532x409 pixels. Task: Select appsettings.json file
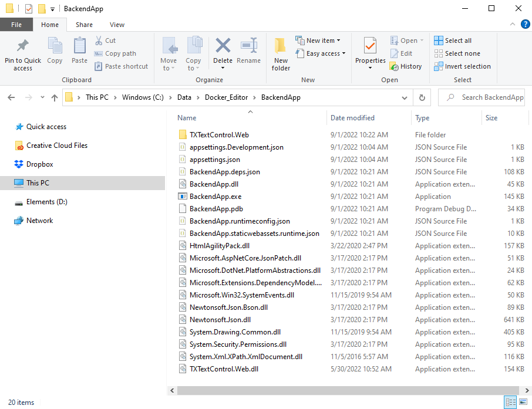(x=215, y=160)
